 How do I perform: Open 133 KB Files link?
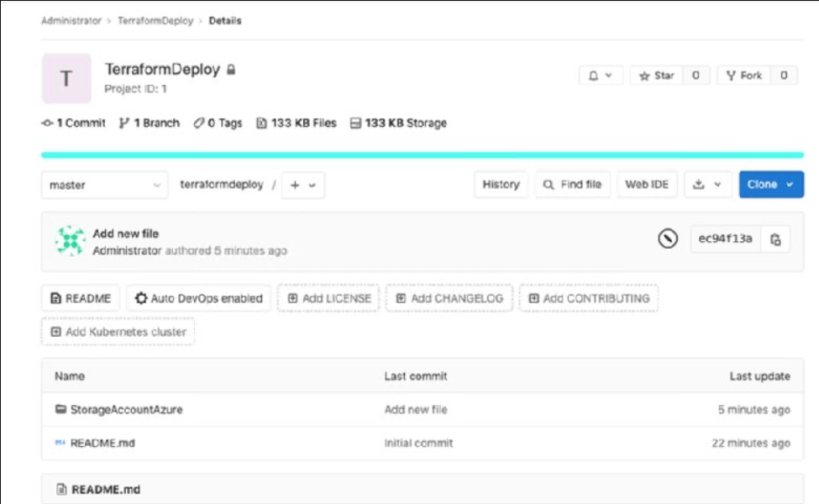click(x=297, y=123)
